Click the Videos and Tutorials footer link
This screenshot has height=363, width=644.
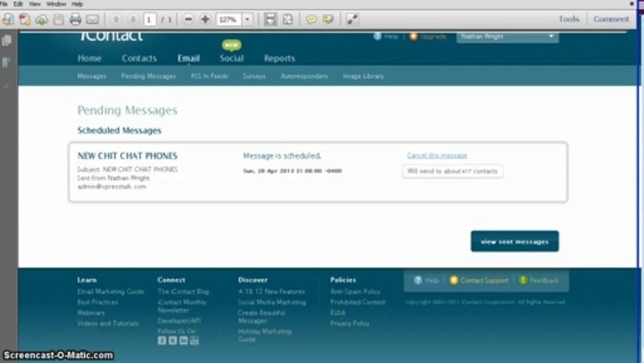(x=108, y=323)
